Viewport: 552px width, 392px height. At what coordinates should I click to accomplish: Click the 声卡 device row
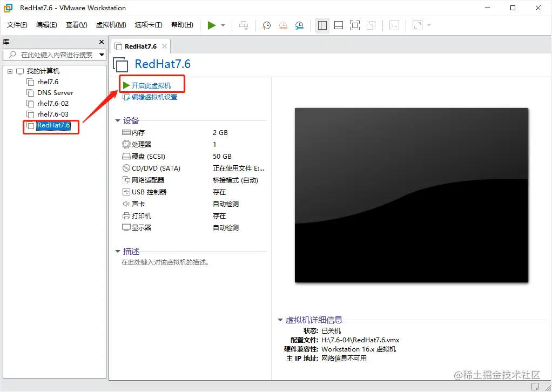coord(192,204)
